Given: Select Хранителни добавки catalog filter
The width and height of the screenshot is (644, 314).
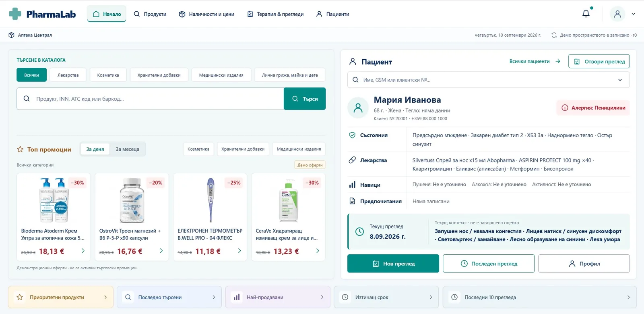Looking at the screenshot, I should pyautogui.click(x=159, y=75).
